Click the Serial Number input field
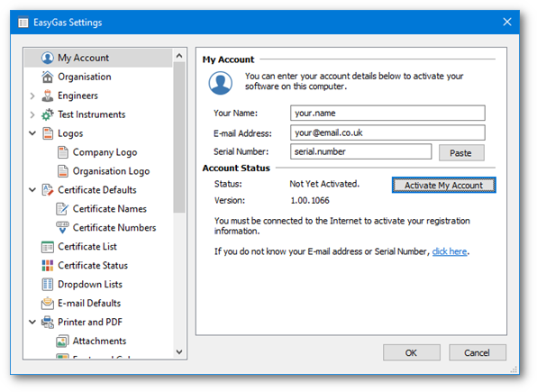537x392 pixels. click(361, 151)
